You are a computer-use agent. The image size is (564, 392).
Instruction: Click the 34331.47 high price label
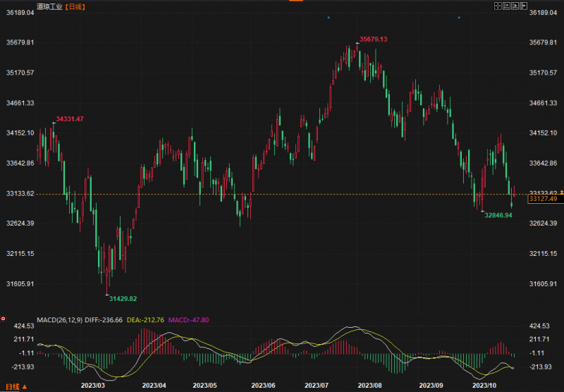pos(70,118)
